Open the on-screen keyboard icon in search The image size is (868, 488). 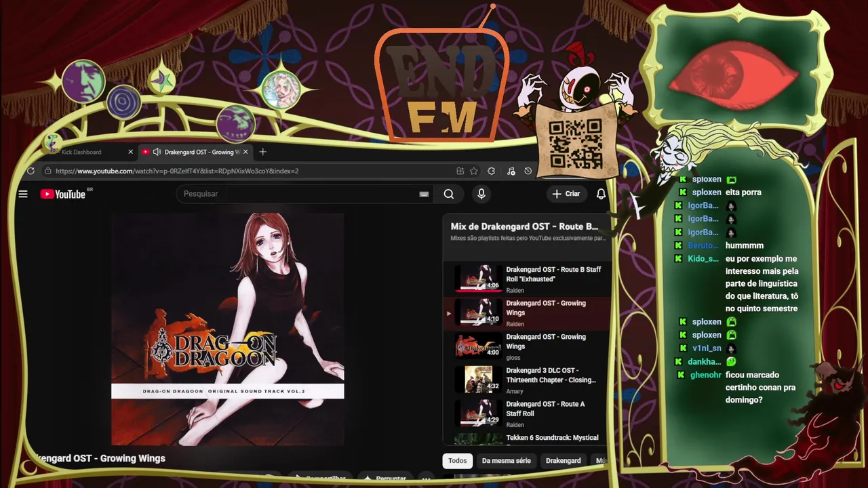(424, 194)
